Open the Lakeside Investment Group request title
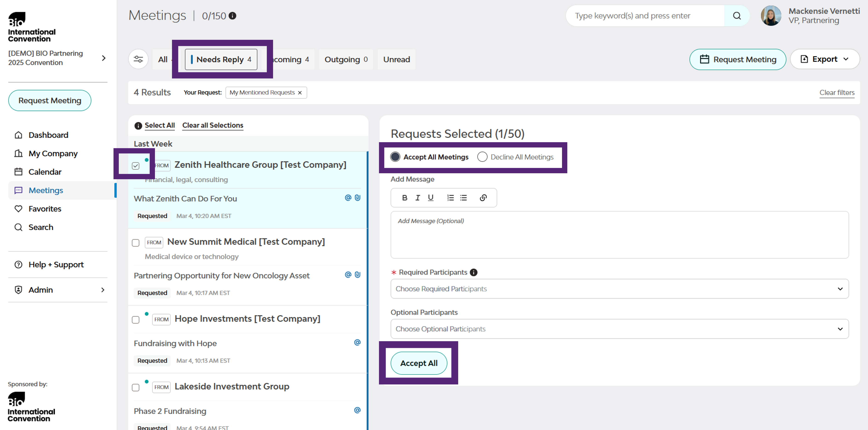Viewport: 868px width, 430px height. coord(232,386)
